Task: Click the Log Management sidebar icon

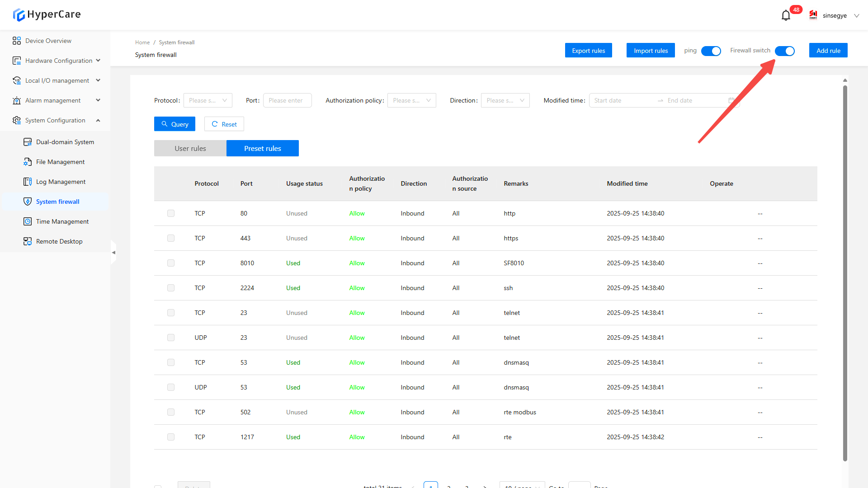Action: [28, 182]
